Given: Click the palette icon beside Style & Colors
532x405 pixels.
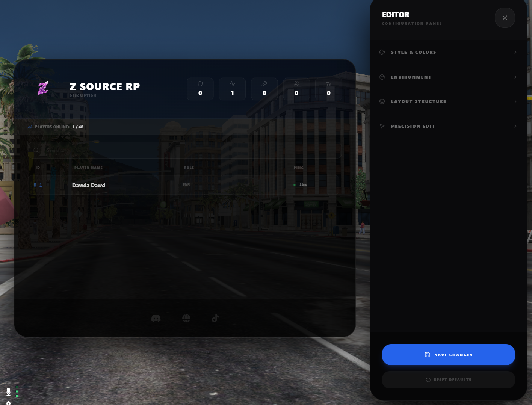Looking at the screenshot, I should pyautogui.click(x=382, y=52).
